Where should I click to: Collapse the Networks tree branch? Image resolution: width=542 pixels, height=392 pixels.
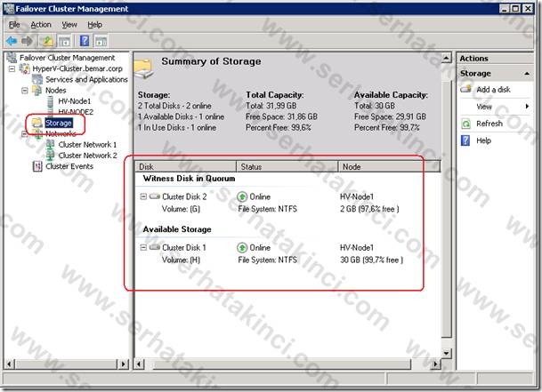(25, 133)
